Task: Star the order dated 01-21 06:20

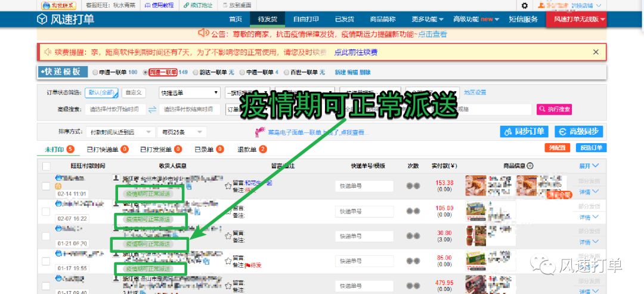Action: 228,236
